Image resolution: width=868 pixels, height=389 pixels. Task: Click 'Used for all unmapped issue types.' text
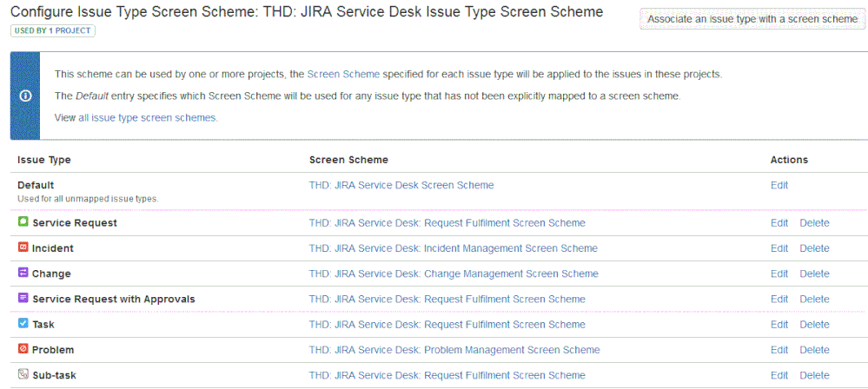88,199
